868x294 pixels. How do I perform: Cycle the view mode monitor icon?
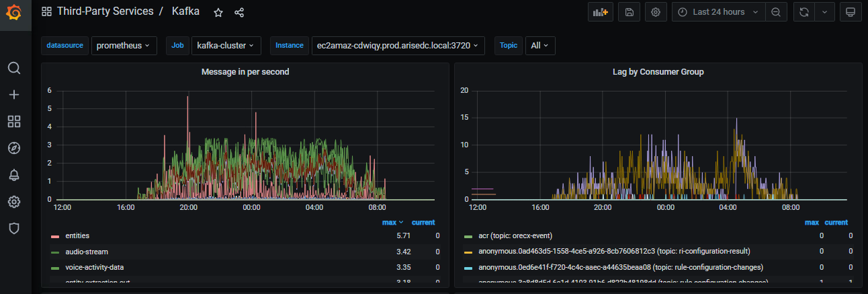pos(851,12)
